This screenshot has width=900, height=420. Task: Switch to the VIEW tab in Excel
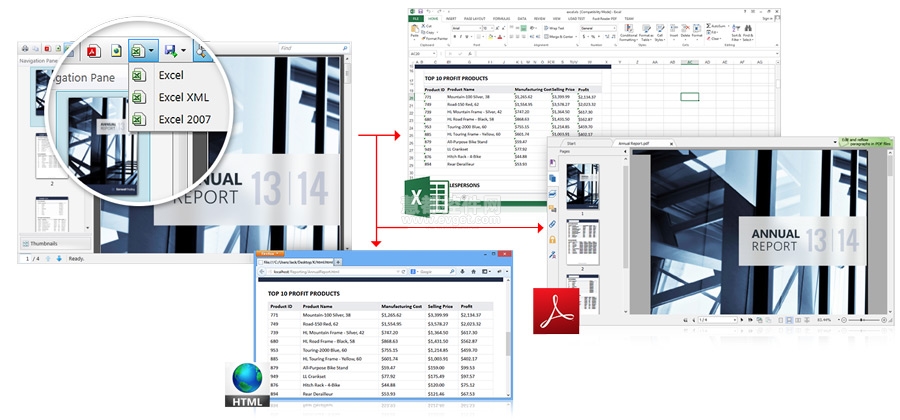pyautogui.click(x=556, y=18)
